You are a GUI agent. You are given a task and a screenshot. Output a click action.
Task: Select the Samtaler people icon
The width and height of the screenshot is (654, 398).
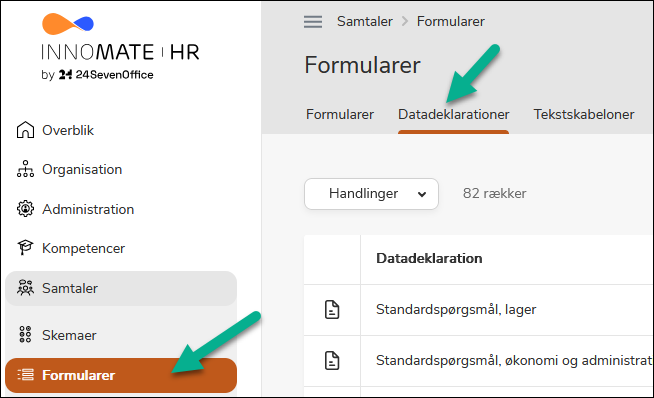(25, 288)
